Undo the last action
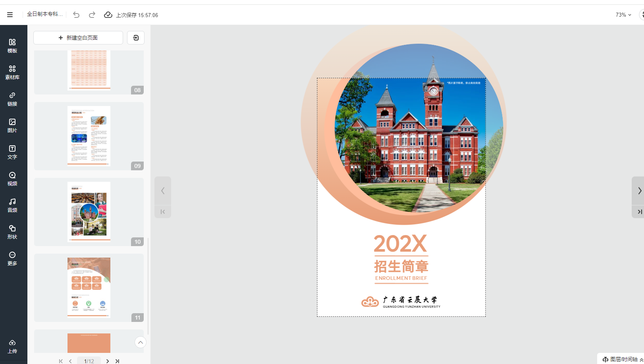 tap(76, 15)
